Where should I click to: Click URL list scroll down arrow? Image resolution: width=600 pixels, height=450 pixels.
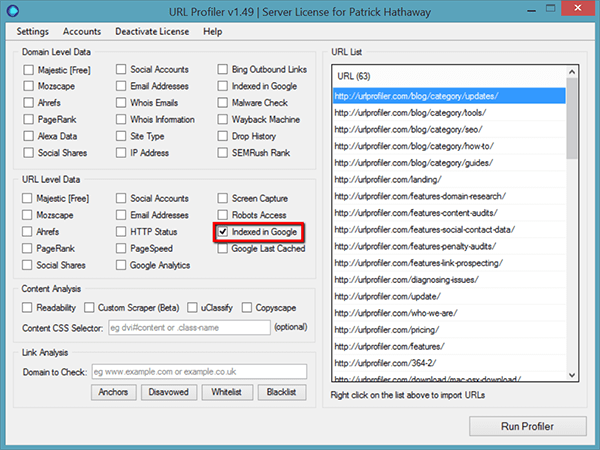pyautogui.click(x=572, y=375)
